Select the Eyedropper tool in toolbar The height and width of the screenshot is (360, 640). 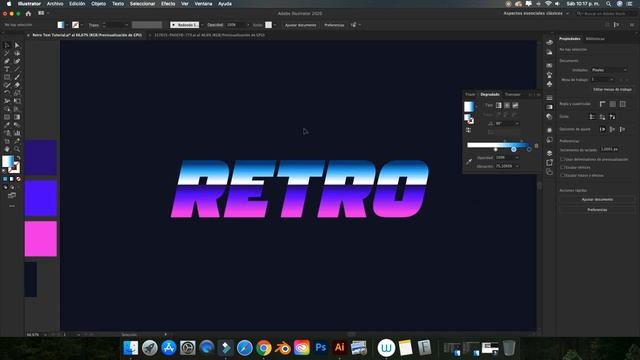pyautogui.click(x=7, y=125)
